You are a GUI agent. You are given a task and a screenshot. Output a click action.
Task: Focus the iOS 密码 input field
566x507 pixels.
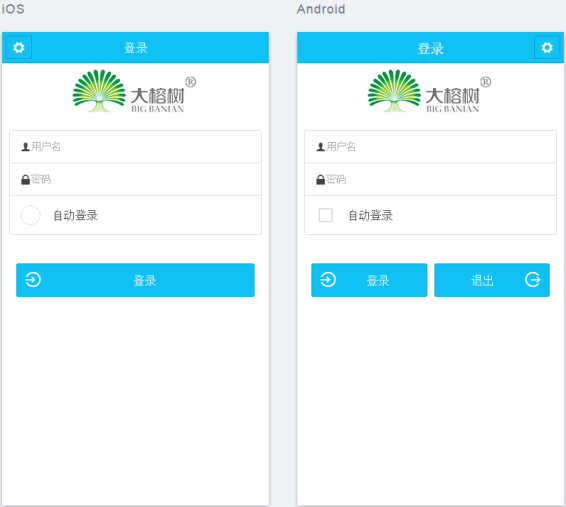coord(135,179)
